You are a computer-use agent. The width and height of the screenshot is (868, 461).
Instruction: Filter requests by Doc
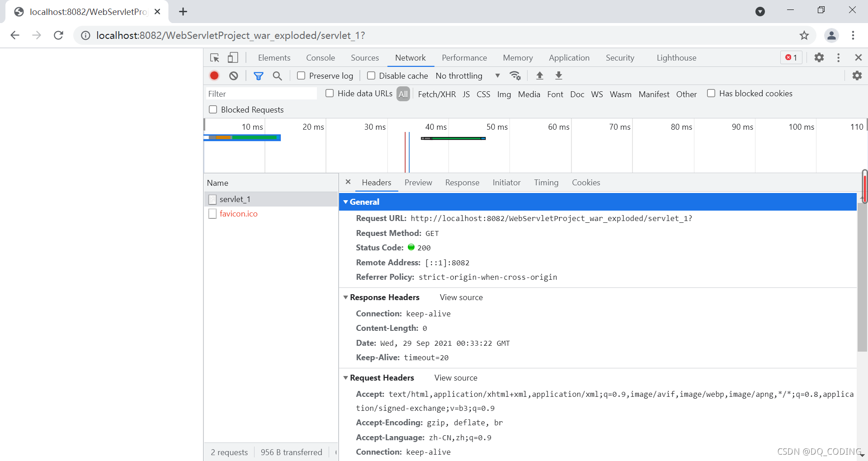pyautogui.click(x=577, y=94)
